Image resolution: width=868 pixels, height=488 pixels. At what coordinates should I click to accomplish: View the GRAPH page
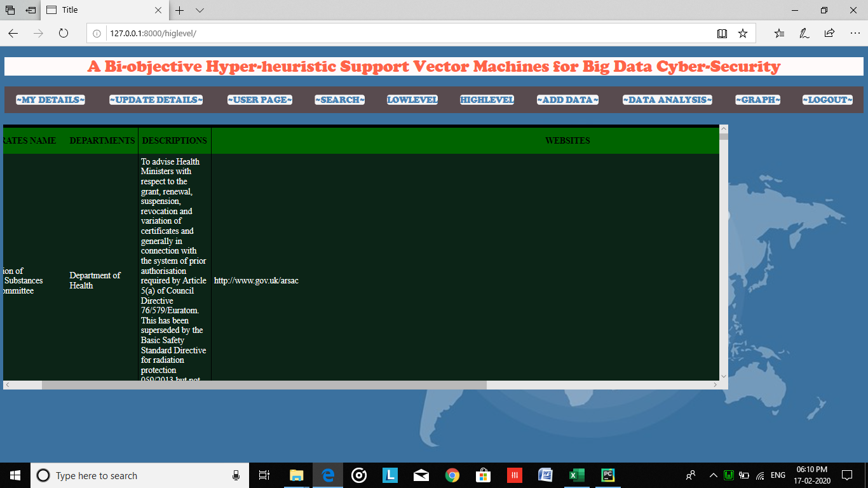[x=758, y=100]
